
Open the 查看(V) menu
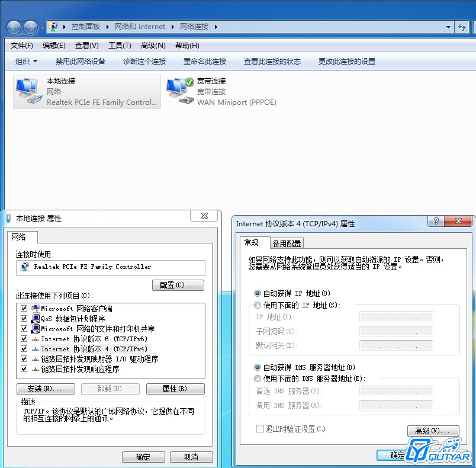click(87, 46)
